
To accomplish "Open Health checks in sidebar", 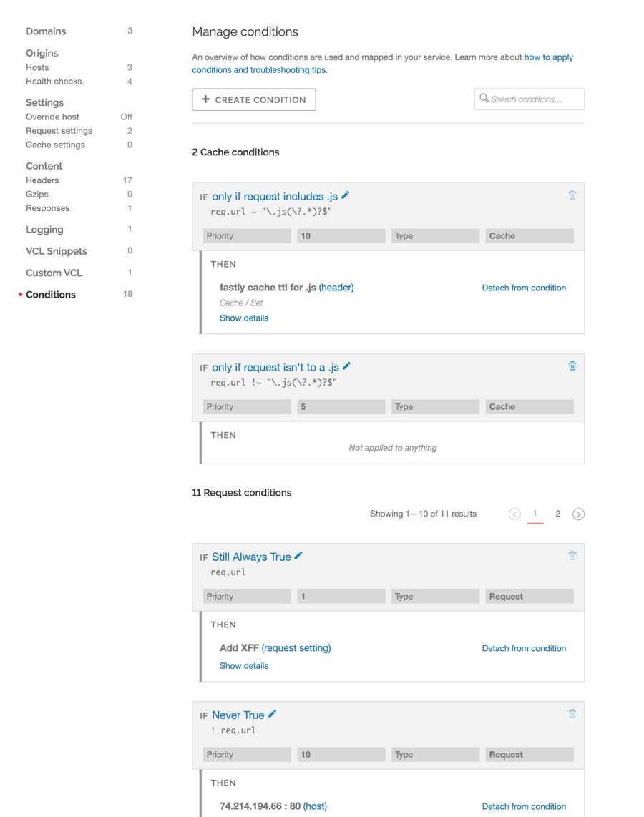I will coord(54,82).
